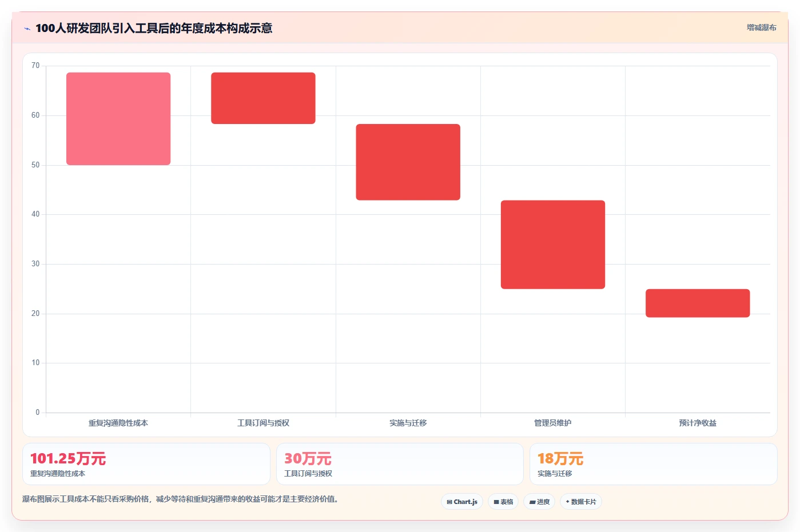Open the 30万元 data card
800x532 pixels.
click(x=400, y=464)
